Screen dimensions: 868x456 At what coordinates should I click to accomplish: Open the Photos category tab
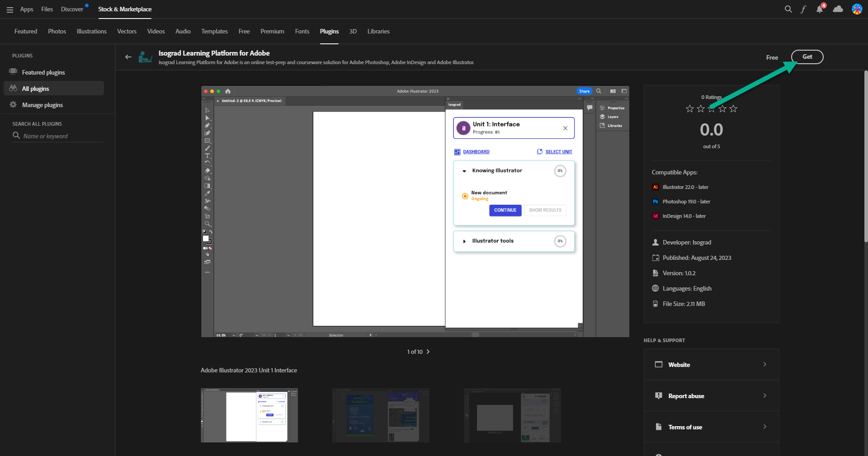pos(57,31)
